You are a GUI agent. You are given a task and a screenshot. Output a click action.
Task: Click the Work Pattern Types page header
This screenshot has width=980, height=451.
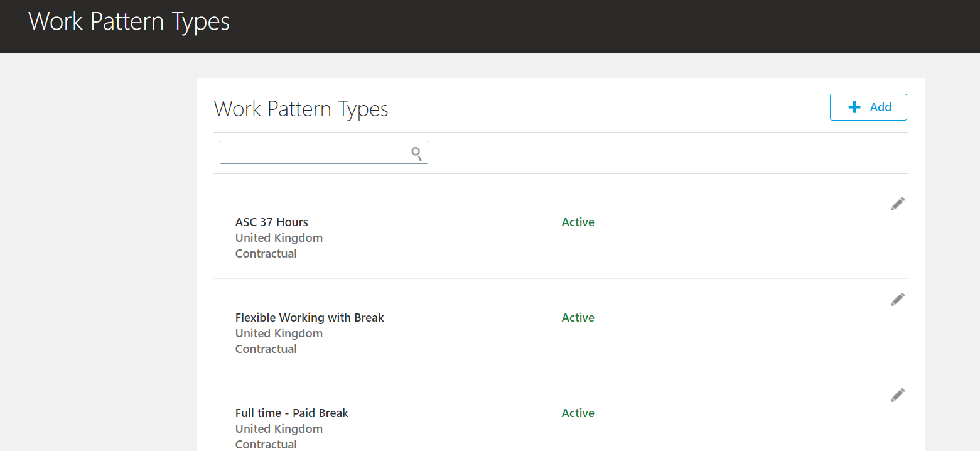(129, 21)
